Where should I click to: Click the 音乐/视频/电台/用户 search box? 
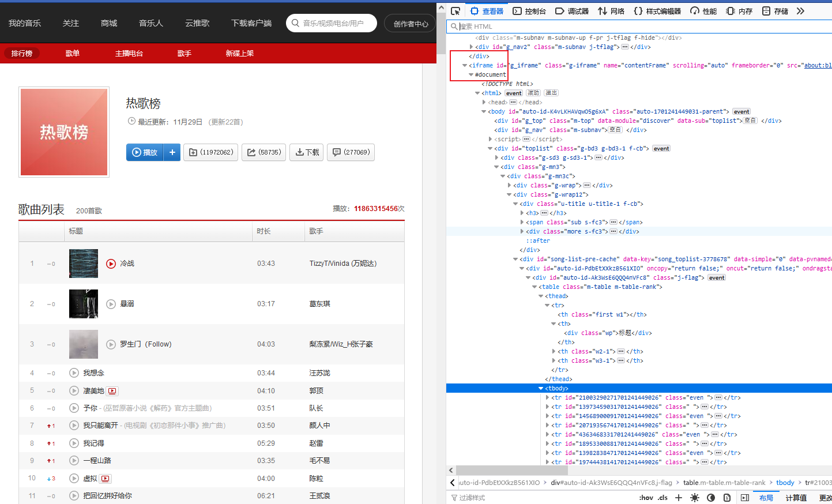[332, 23]
